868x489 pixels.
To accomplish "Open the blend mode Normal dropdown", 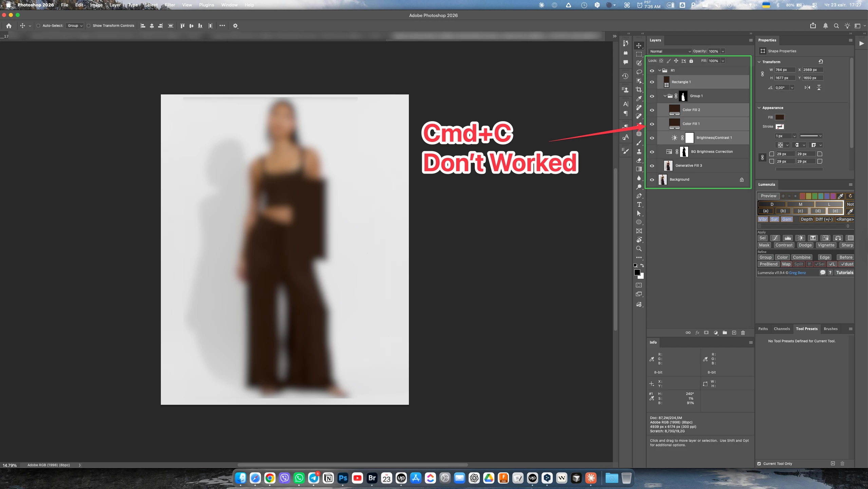I will (x=670, y=51).
